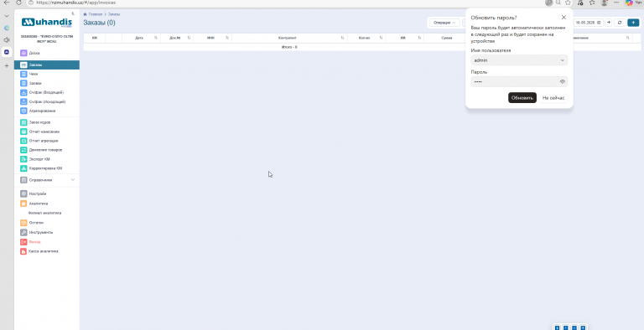Go to Главная breadcrumb link
Image resolution: width=644 pixels, height=330 pixels.
coord(96,14)
